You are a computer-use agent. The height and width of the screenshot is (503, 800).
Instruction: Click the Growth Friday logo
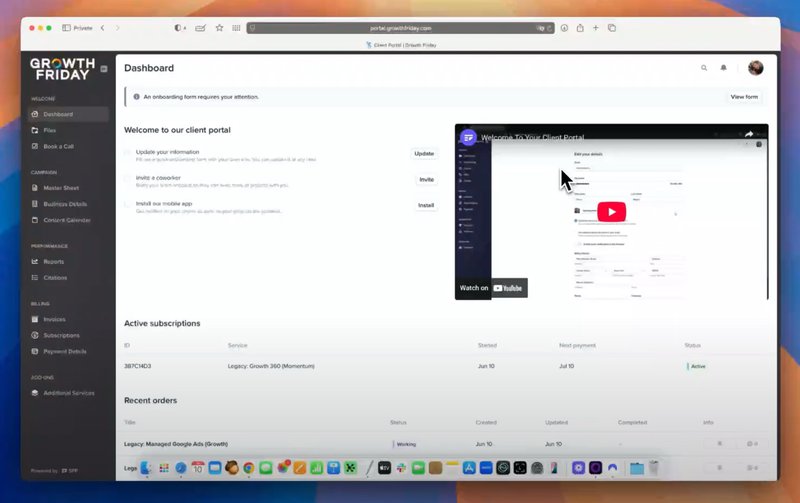pyautogui.click(x=62, y=69)
